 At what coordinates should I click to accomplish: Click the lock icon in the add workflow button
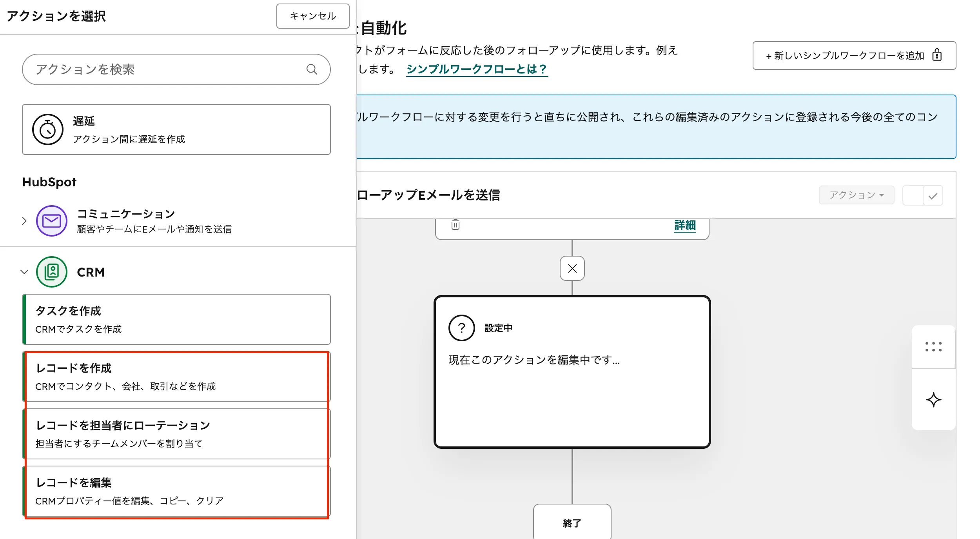(937, 55)
